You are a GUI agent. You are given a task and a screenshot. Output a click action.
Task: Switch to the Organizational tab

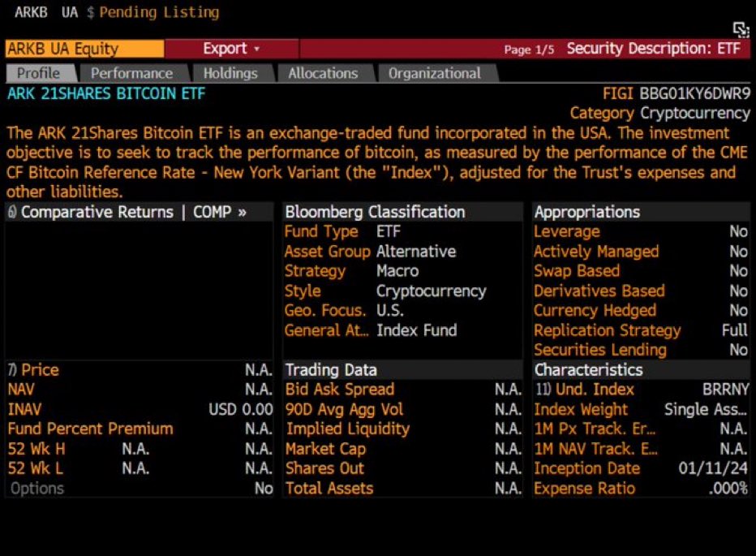click(x=436, y=72)
